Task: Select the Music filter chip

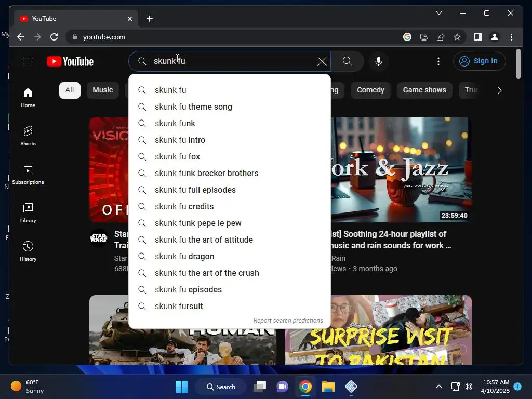Action: pos(103,90)
